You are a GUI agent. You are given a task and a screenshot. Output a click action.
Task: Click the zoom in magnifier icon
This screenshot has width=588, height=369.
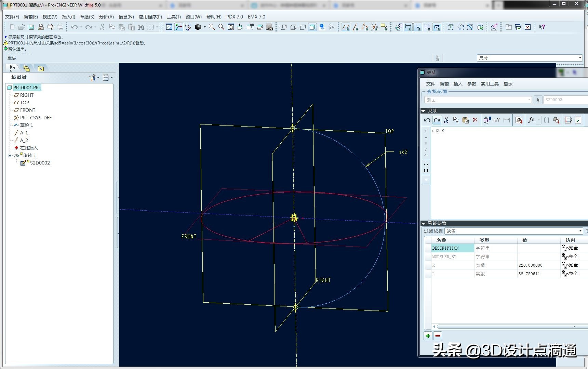tap(212, 27)
